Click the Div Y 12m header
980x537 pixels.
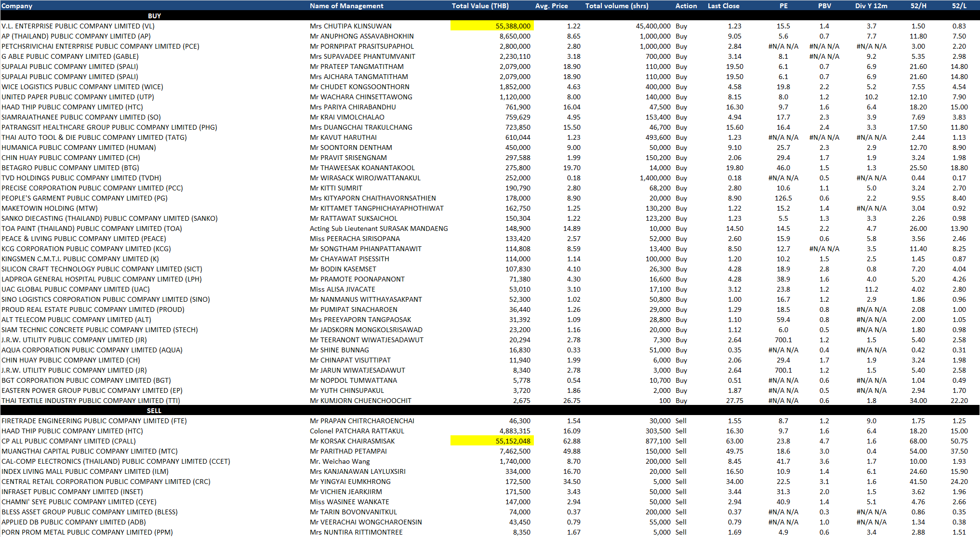[871, 6]
